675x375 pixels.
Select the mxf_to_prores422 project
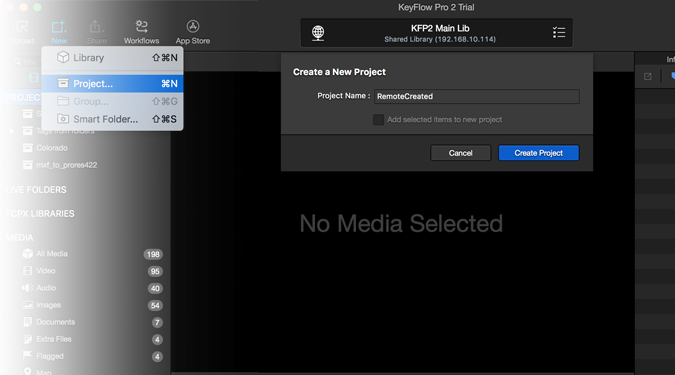(66, 165)
